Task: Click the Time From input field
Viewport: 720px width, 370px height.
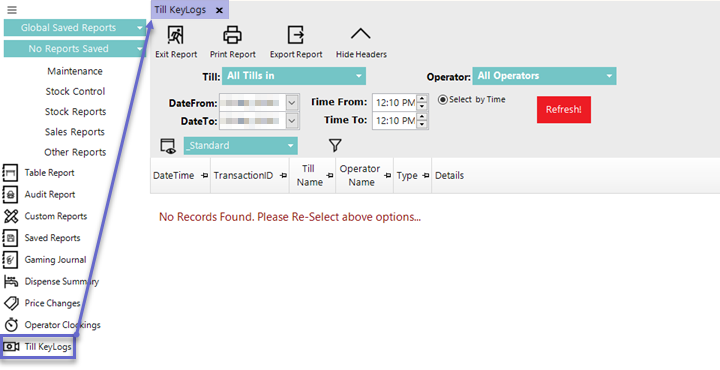Action: pos(394,102)
